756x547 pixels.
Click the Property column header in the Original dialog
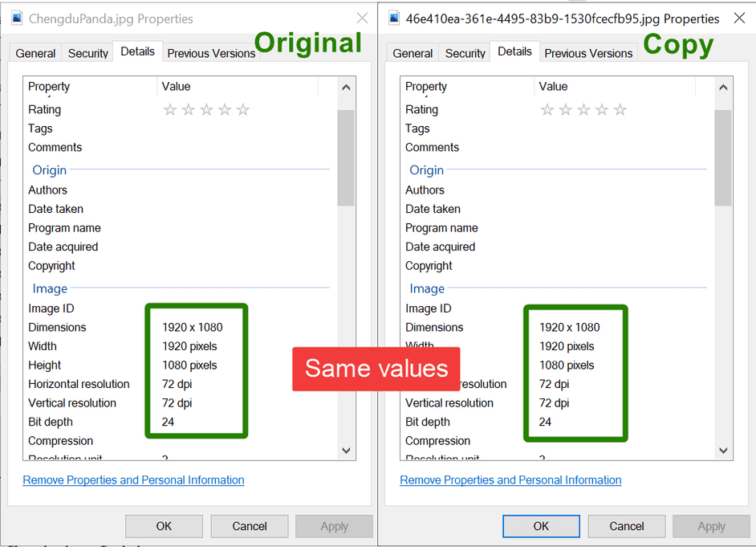pyautogui.click(x=49, y=86)
